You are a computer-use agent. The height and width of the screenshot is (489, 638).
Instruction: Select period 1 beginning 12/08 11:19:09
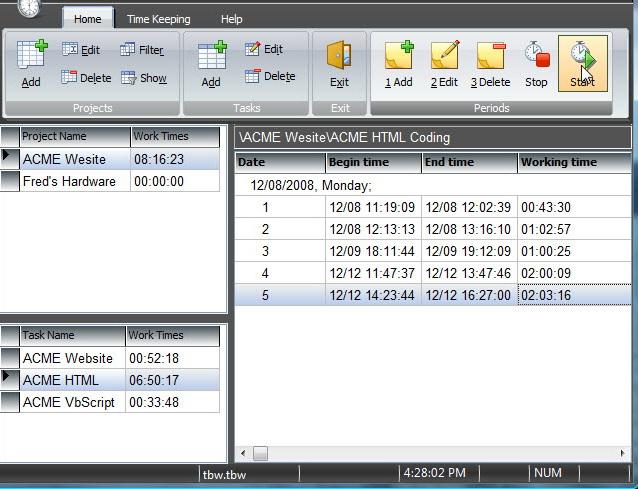433,207
